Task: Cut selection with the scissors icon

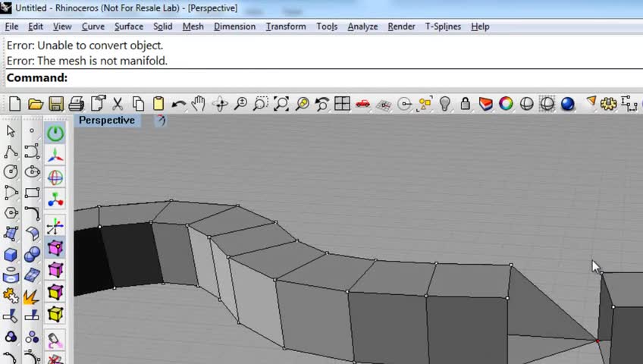Action: tap(118, 104)
